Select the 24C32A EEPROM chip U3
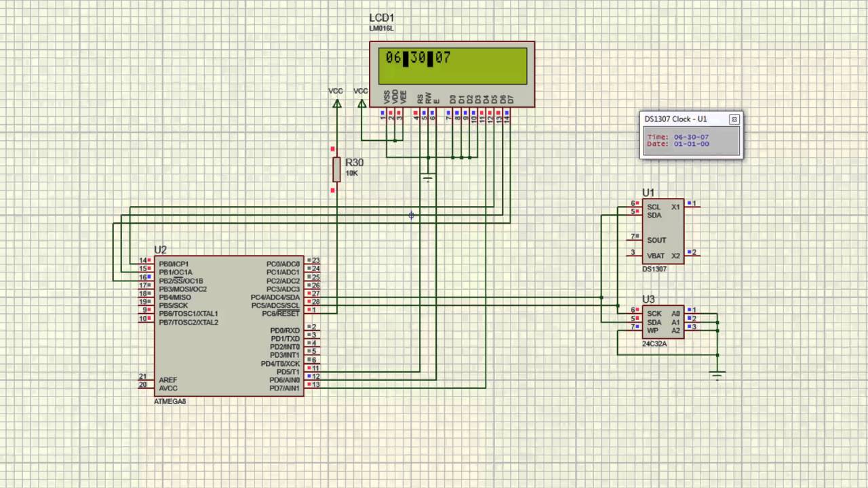Image resolution: width=868 pixels, height=488 pixels. coord(663,323)
